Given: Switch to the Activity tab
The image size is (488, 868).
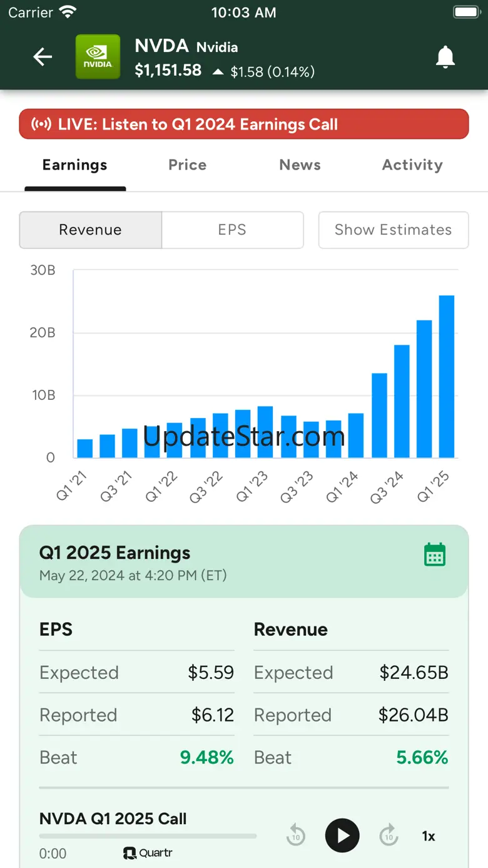Looking at the screenshot, I should coord(412,165).
